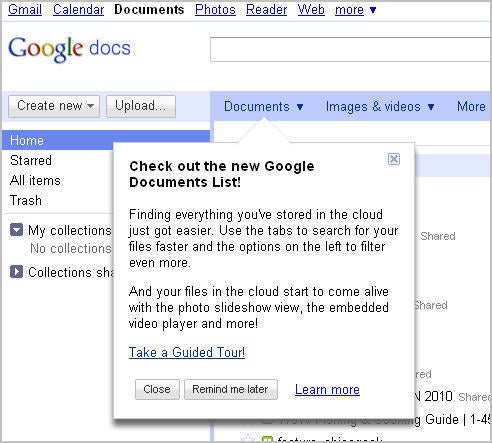Click the Close button in the popup
The width and height of the screenshot is (492, 443).
point(157,389)
